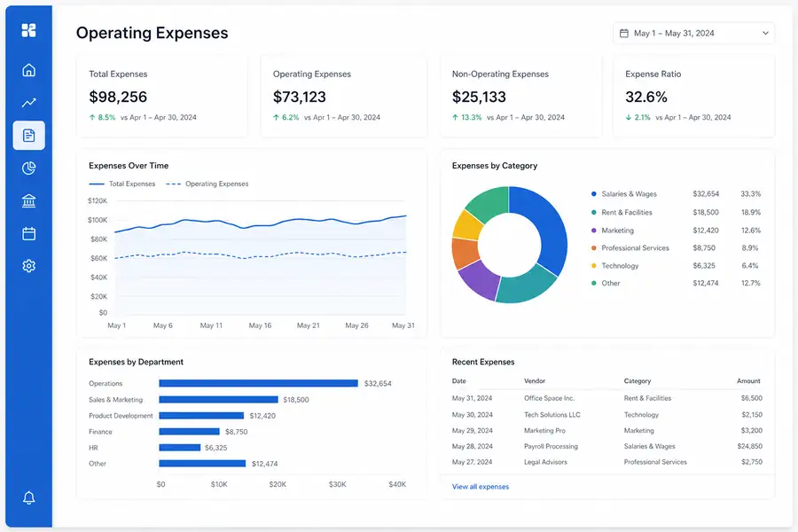Toggle the Operating Expenses dashed legend
Viewport: 798px width, 532px height.
click(207, 184)
